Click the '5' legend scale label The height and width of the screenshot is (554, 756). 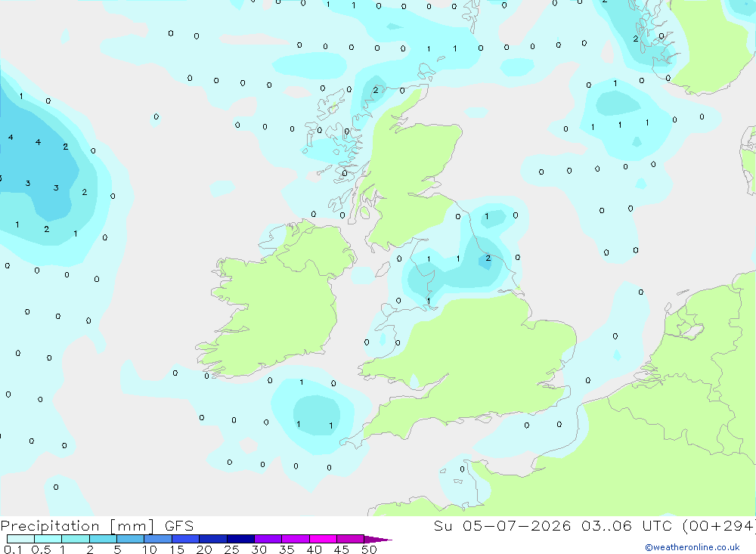[117, 549]
